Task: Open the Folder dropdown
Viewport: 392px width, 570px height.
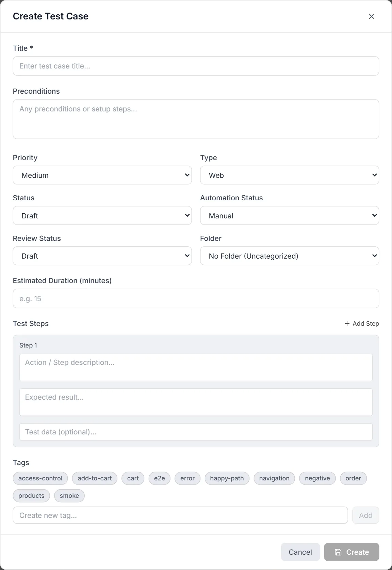Action: [x=290, y=256]
